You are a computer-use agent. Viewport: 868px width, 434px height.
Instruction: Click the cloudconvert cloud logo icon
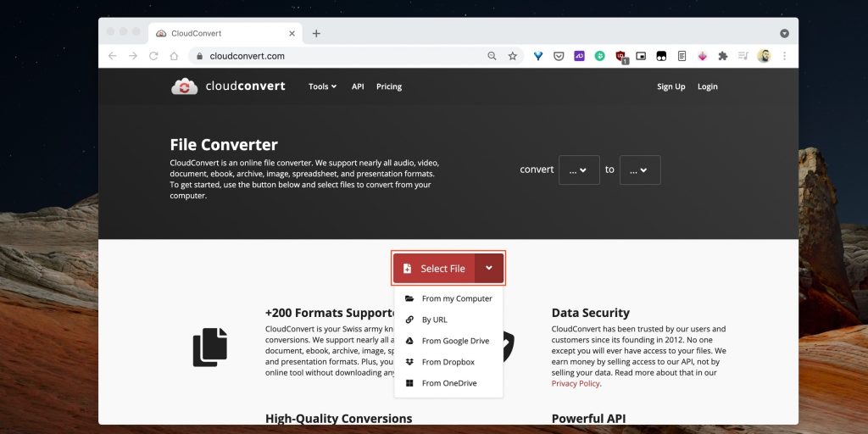[184, 86]
